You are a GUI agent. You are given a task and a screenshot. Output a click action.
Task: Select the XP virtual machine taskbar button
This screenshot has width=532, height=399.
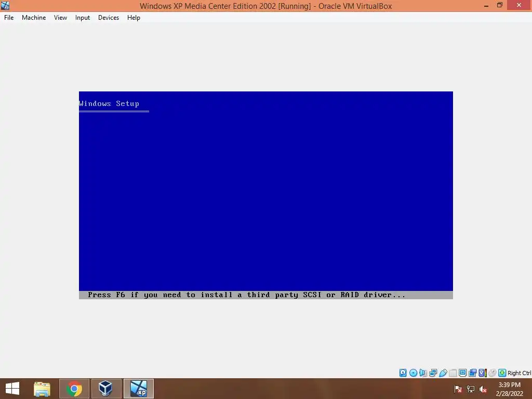[138, 389]
